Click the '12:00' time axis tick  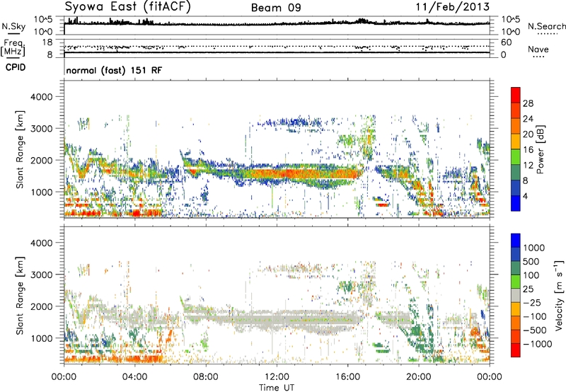pyautogui.click(x=277, y=377)
